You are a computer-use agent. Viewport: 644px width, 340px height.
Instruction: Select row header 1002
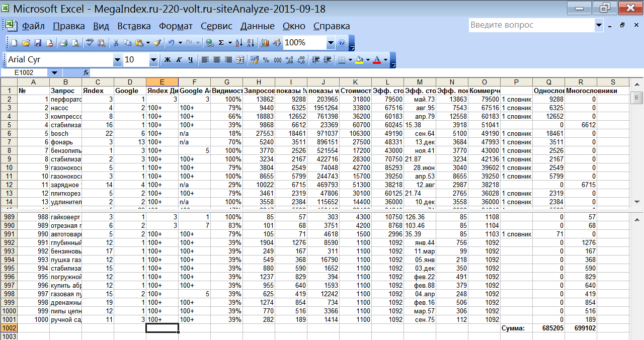pyautogui.click(x=9, y=328)
